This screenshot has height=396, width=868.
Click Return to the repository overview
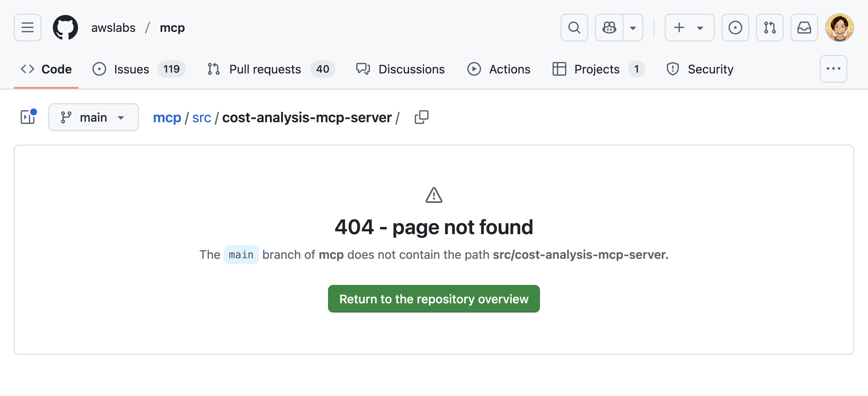click(x=434, y=299)
